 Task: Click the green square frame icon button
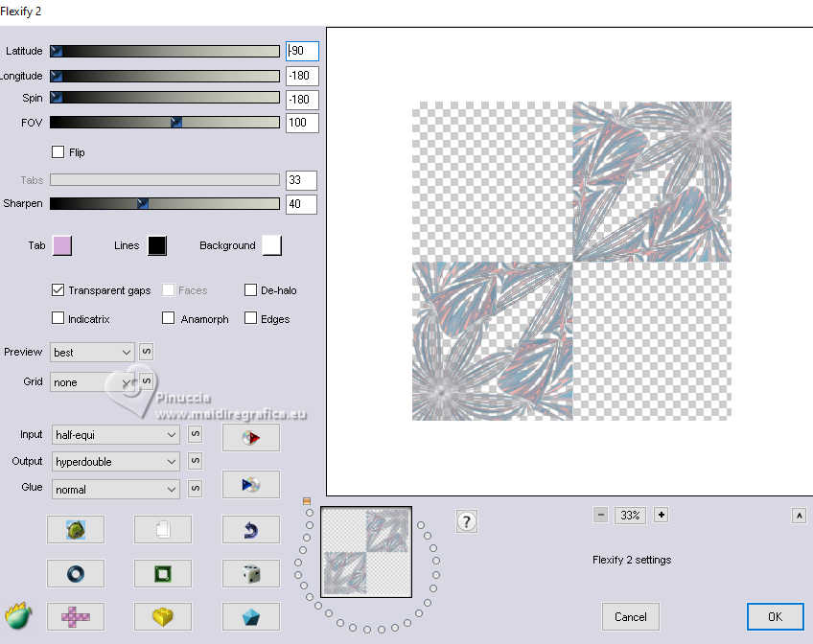[163, 573]
